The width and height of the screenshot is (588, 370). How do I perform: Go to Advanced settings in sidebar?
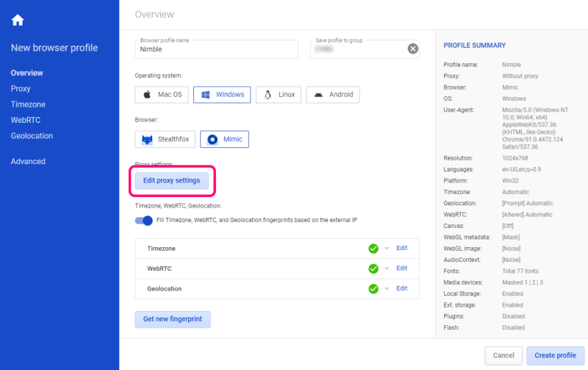click(28, 161)
